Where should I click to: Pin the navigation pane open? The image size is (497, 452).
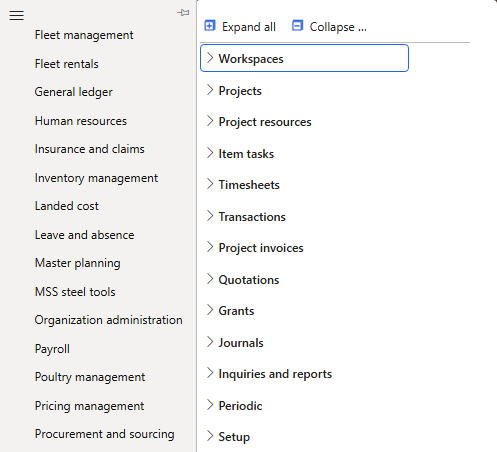[183, 13]
